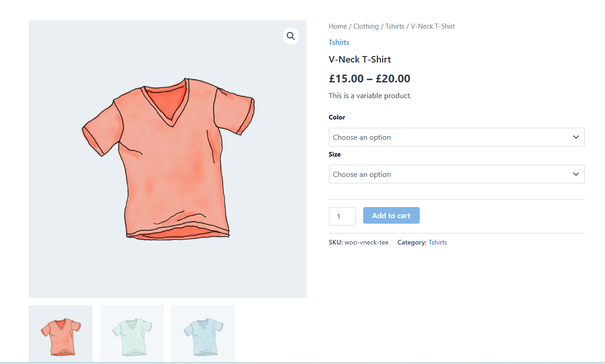605x364 pixels.
Task: Select the blue t-shirt thumbnail
Action: coord(203,333)
